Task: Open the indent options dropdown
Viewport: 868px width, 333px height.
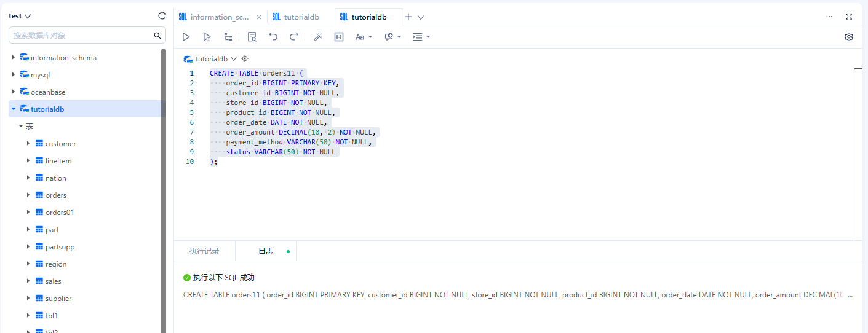Action: (x=421, y=37)
